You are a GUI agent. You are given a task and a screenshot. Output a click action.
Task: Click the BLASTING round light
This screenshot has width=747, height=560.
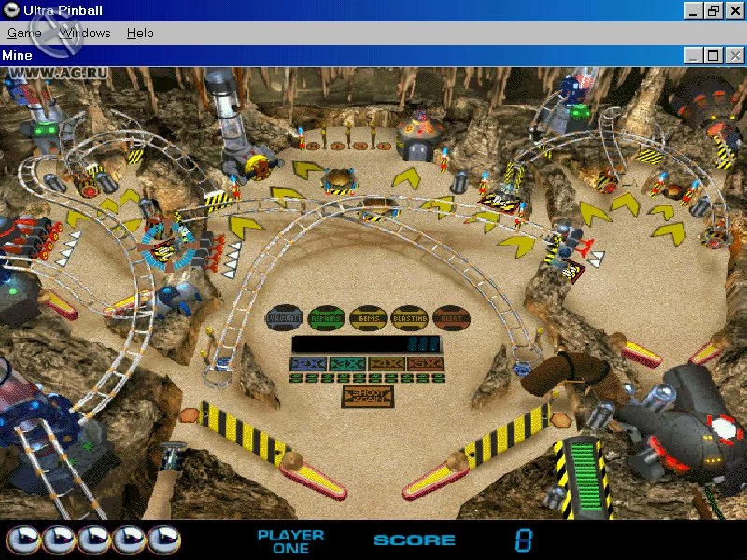[x=410, y=318]
